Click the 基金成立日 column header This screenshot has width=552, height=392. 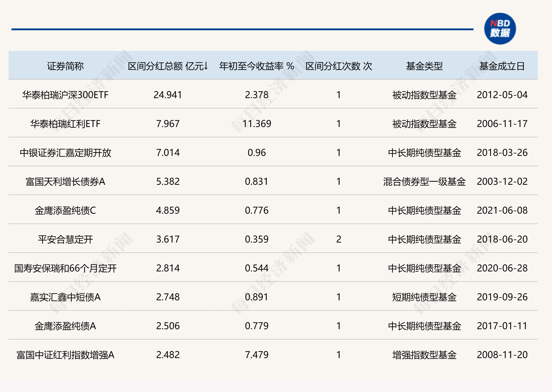pos(502,66)
